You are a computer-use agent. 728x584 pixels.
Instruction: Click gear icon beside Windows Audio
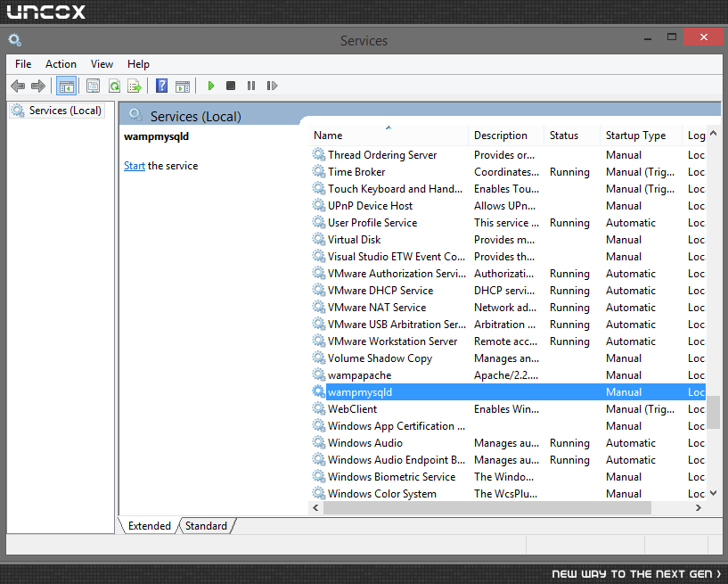click(318, 442)
